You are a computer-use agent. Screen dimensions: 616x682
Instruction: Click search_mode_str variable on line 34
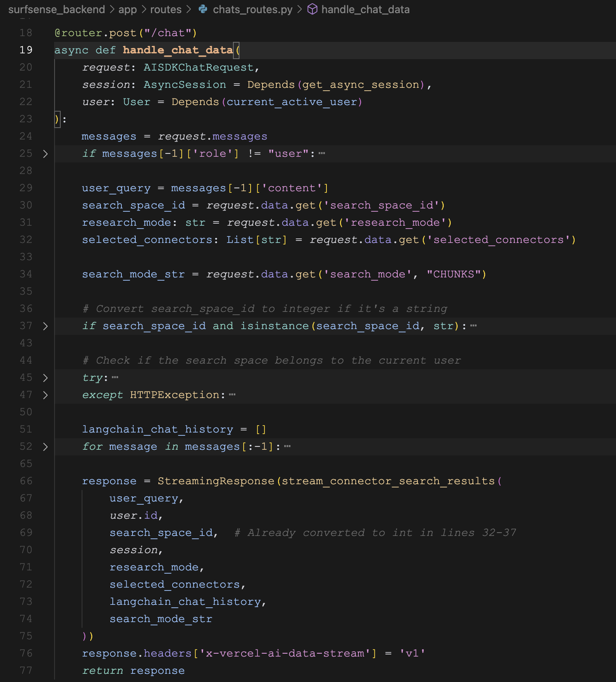pos(133,274)
